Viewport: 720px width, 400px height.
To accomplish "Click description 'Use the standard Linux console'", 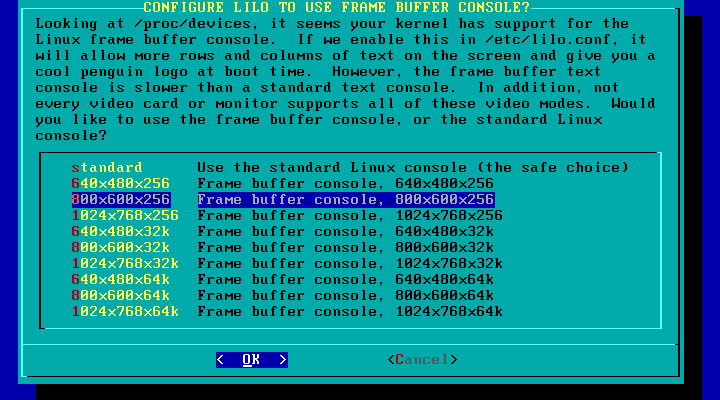I will pyautogui.click(x=332, y=168).
